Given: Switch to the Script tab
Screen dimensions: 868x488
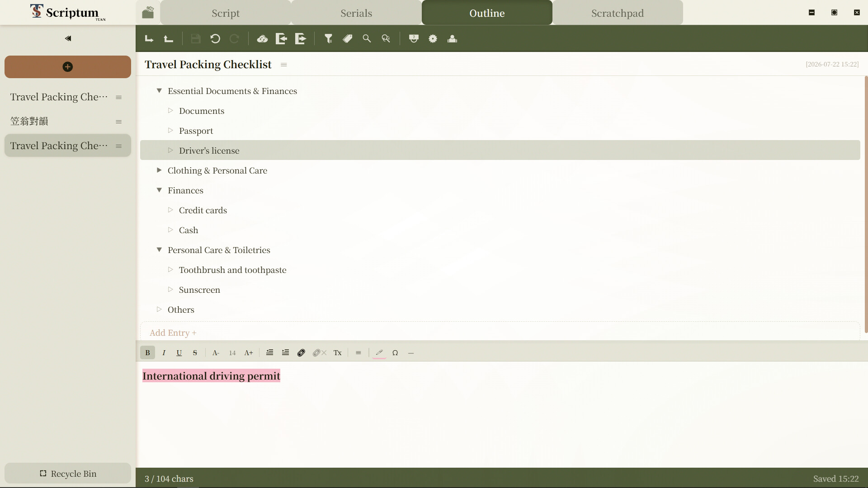Looking at the screenshot, I should tap(226, 13).
